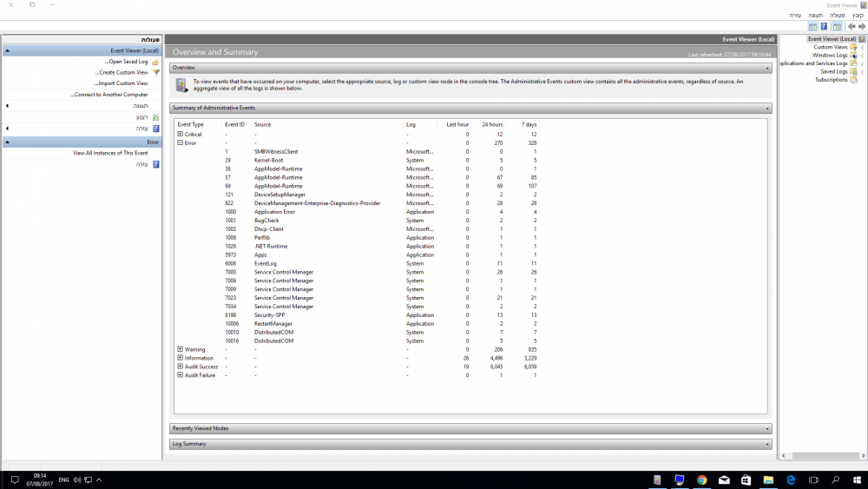
Task: Open taskbar search magnifier
Action: pos(835,480)
